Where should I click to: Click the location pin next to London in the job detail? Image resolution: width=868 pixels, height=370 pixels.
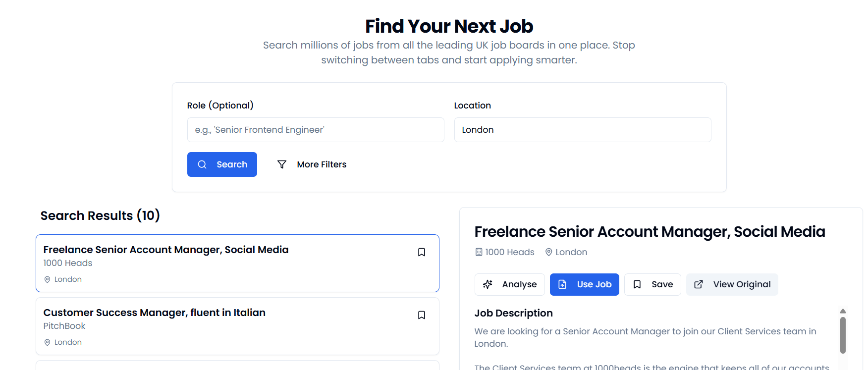[548, 252]
